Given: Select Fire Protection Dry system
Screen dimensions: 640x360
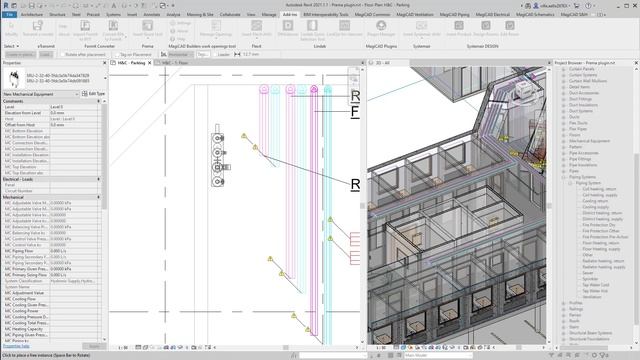Looking at the screenshot, I should pyautogui.click(x=599, y=225).
